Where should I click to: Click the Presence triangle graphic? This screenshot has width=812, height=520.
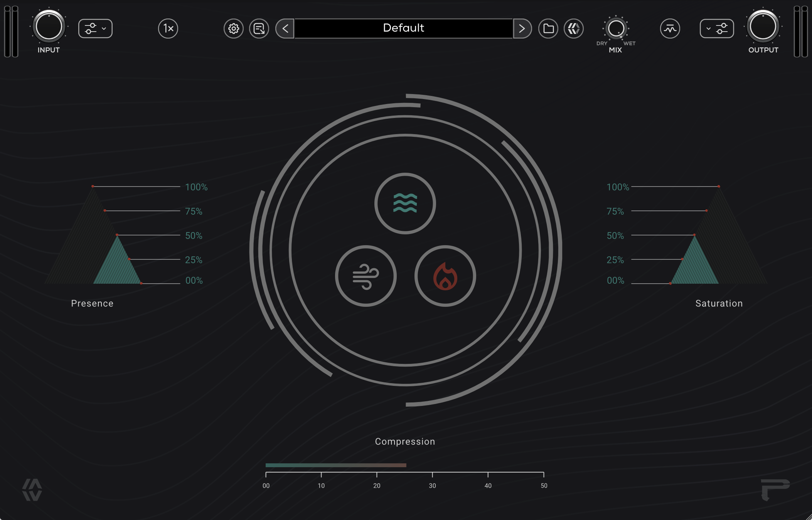[93, 235]
